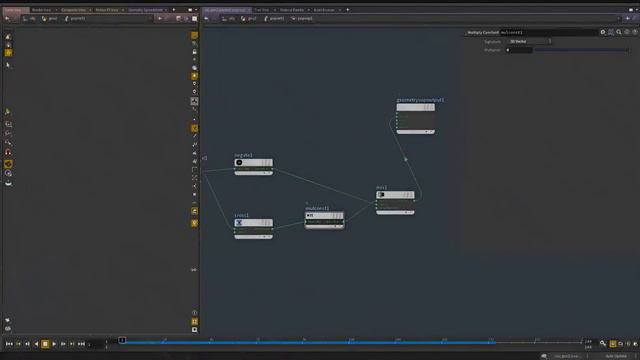Play the timeline in reverse
The width and height of the screenshot is (640, 360).
36,344
